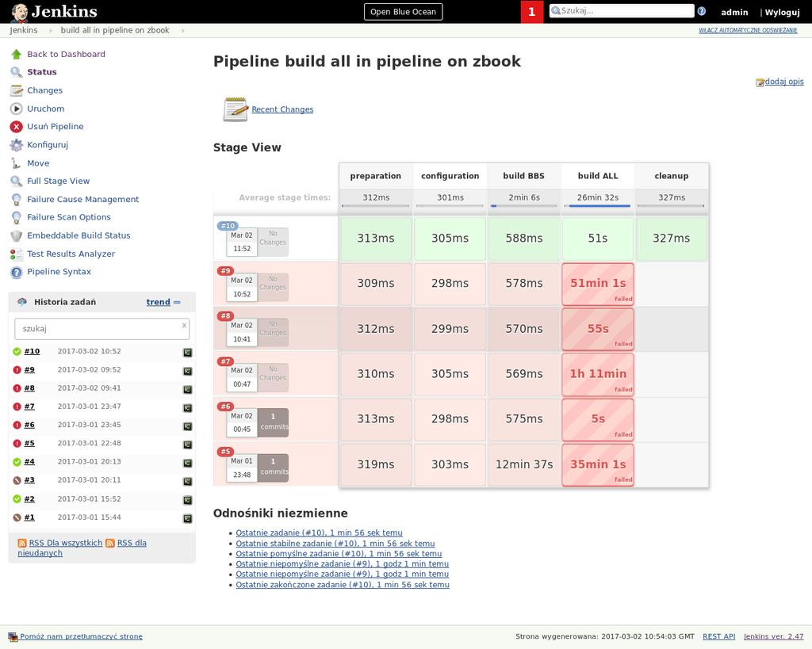Enable auto refresh link at top right
The width and height of the screenshot is (812, 649).
pyautogui.click(x=748, y=31)
